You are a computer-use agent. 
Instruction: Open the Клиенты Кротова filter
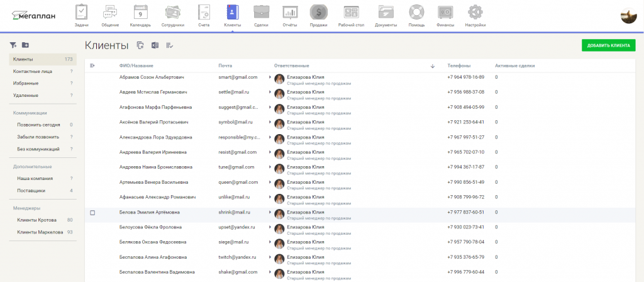tap(37, 220)
